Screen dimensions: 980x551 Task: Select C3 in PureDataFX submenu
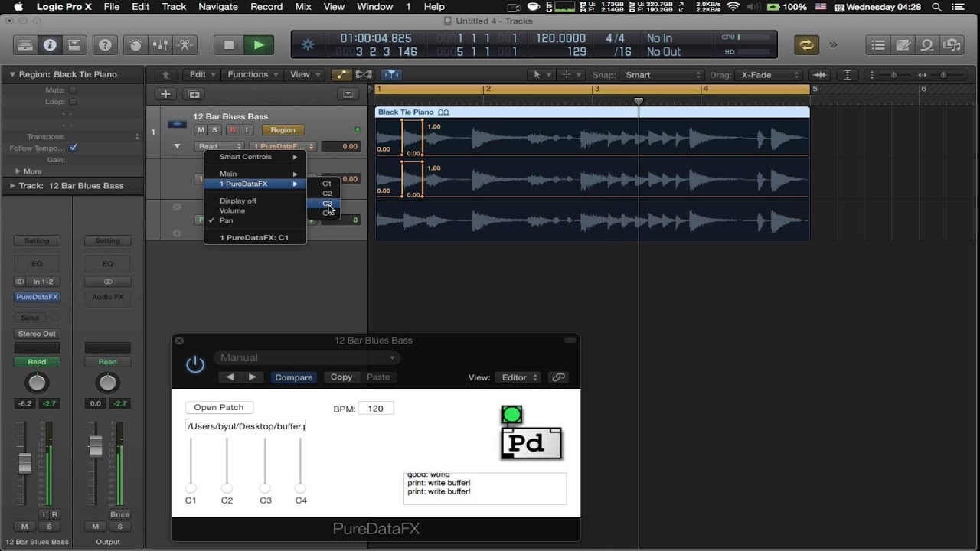(x=327, y=204)
